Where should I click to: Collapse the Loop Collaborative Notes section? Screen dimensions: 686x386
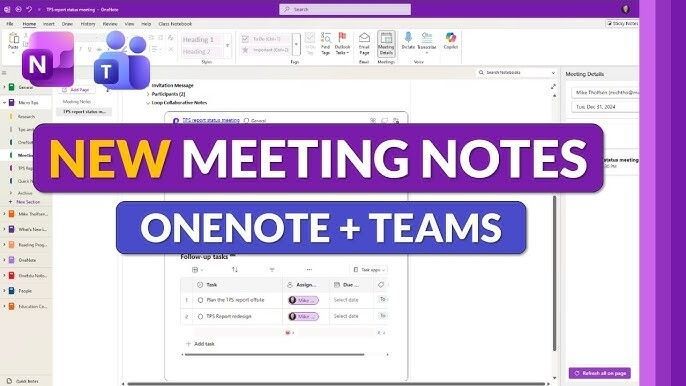[148, 103]
